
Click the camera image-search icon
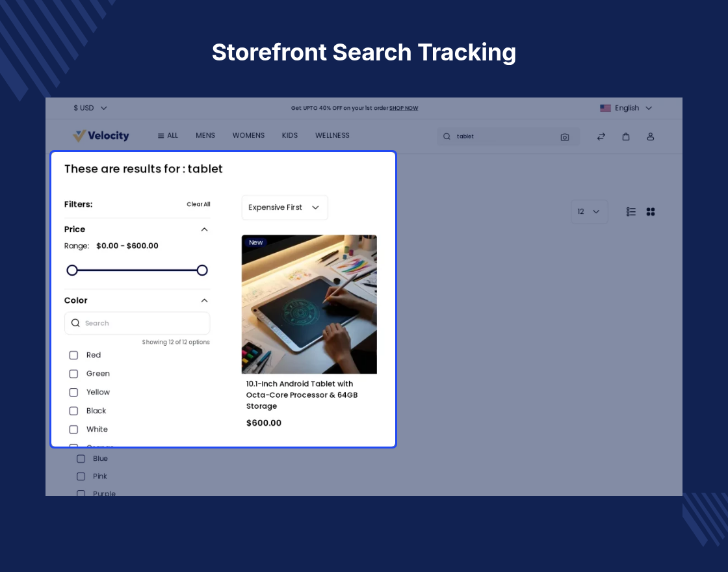565,137
